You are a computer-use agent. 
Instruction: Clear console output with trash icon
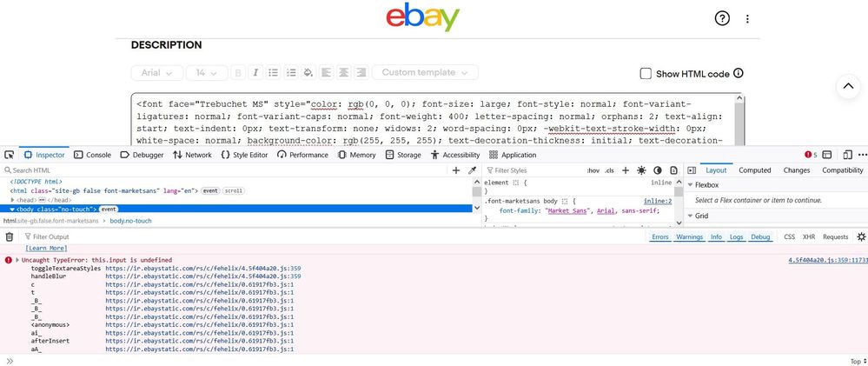[10, 237]
